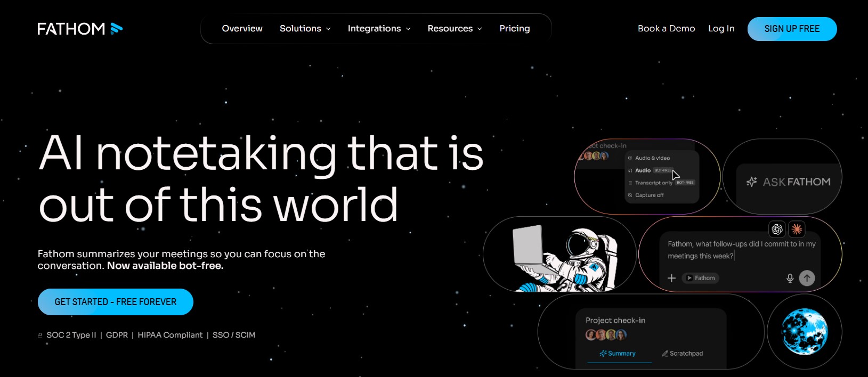Click Get Started - Free Forever button
The width and height of the screenshot is (868, 377).
coord(116,302)
